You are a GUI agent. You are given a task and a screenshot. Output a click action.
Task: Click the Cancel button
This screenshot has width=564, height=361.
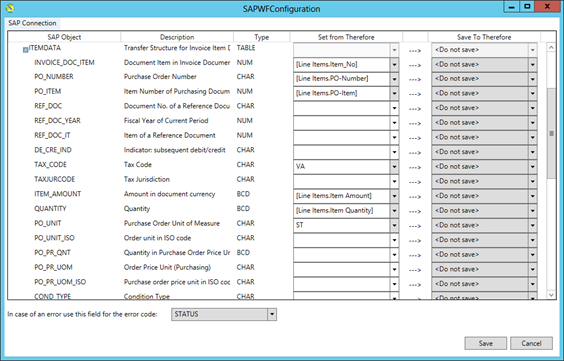(531, 343)
